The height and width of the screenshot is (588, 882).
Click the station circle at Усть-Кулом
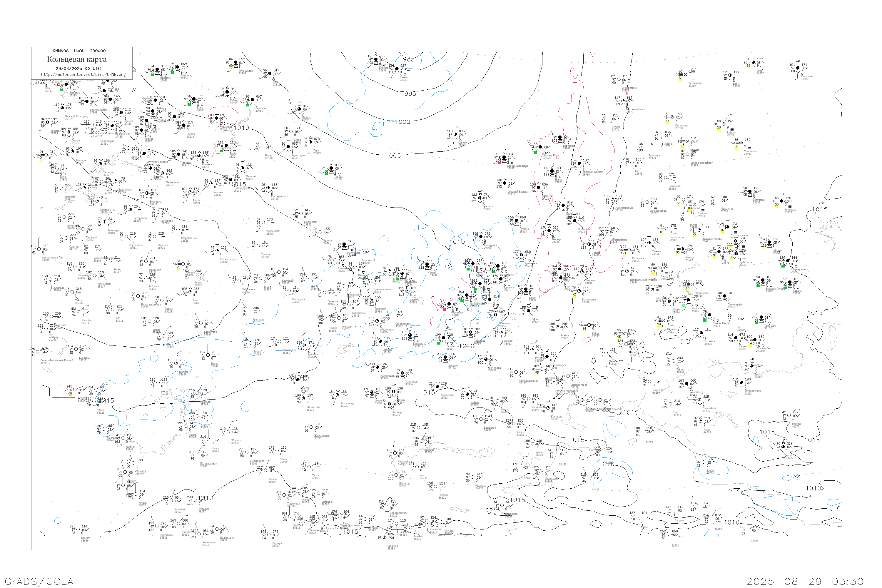click(235, 62)
